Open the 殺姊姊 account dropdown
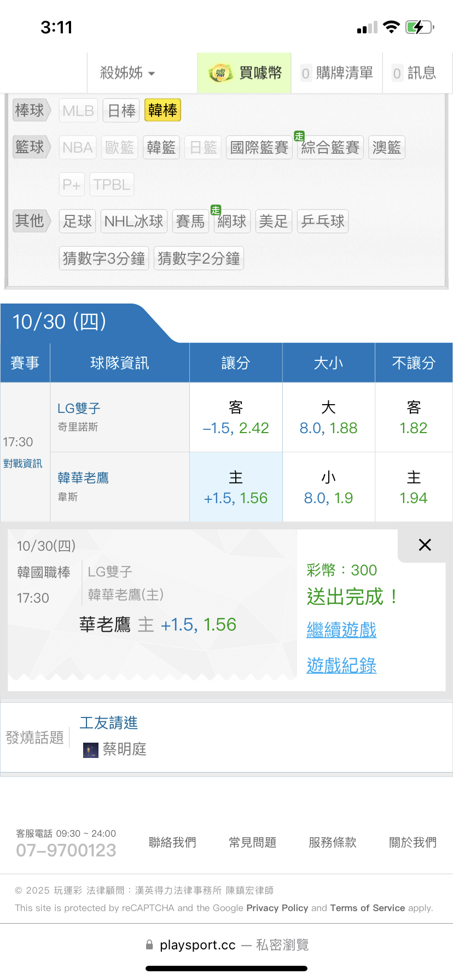The height and width of the screenshot is (980, 453). [x=127, y=73]
